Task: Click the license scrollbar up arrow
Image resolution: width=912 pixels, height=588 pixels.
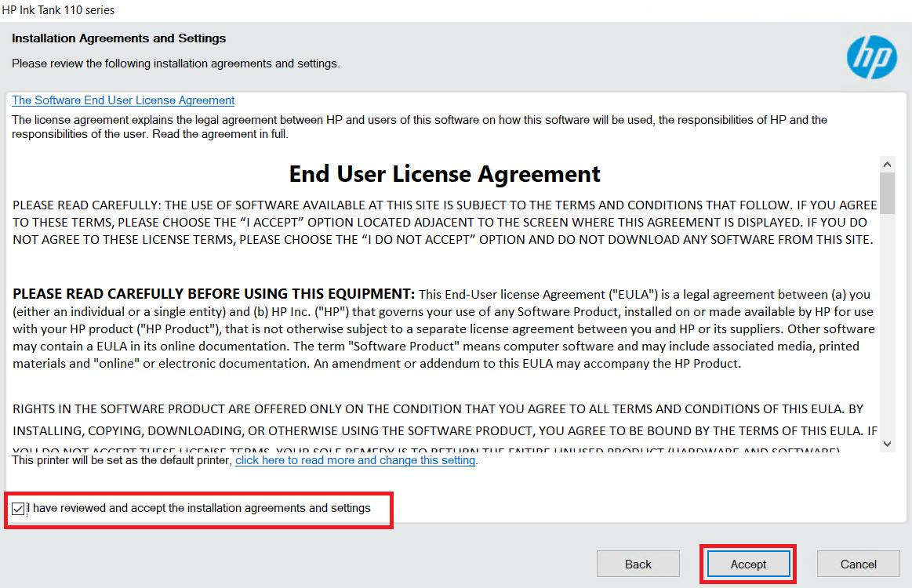Action: point(887,164)
